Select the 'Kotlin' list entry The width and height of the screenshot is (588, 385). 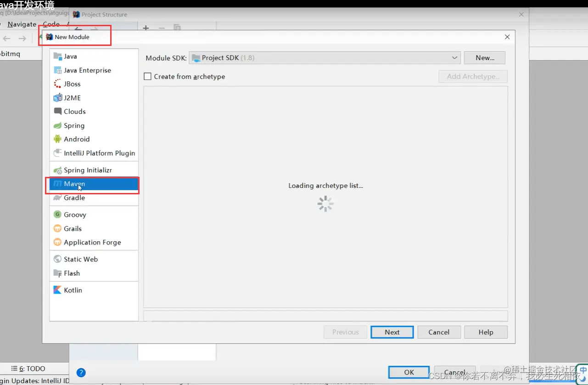[94, 290]
